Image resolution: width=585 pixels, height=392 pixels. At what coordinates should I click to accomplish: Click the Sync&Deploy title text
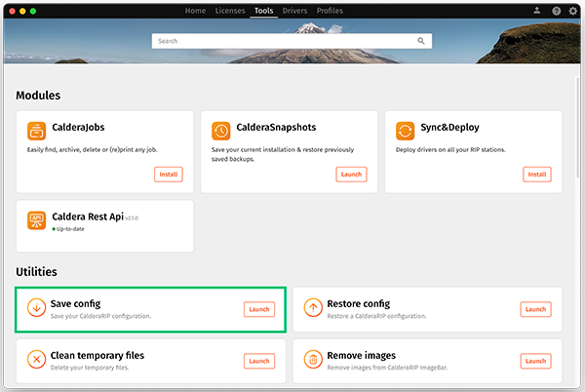pos(449,127)
